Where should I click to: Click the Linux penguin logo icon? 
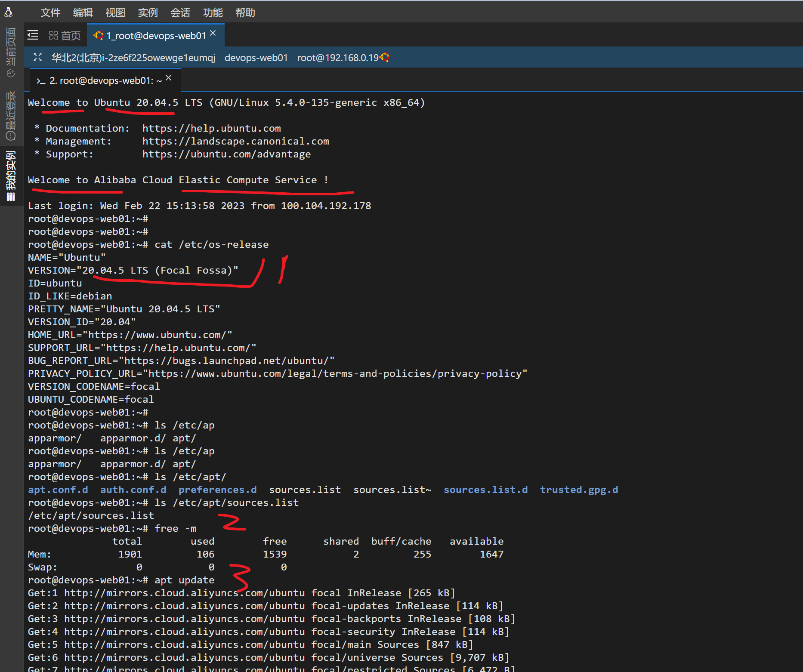(8, 12)
